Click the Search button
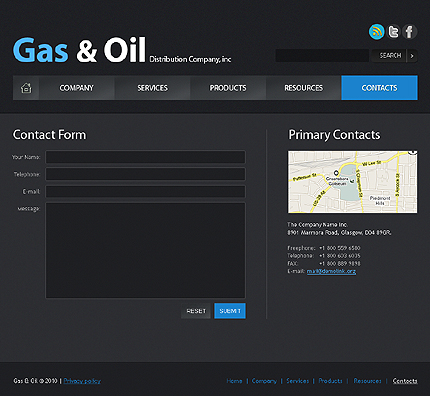 (389, 56)
